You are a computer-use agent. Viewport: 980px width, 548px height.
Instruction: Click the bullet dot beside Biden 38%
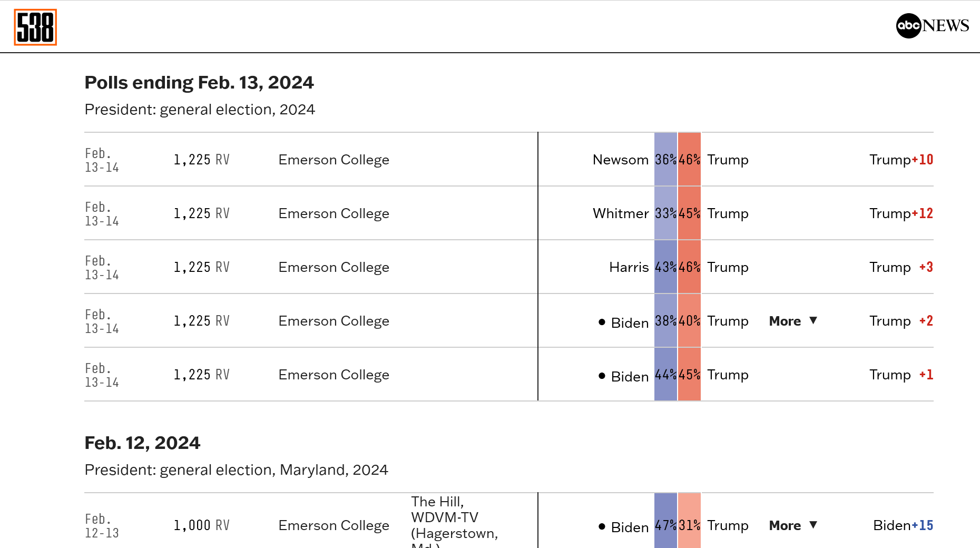602,322
